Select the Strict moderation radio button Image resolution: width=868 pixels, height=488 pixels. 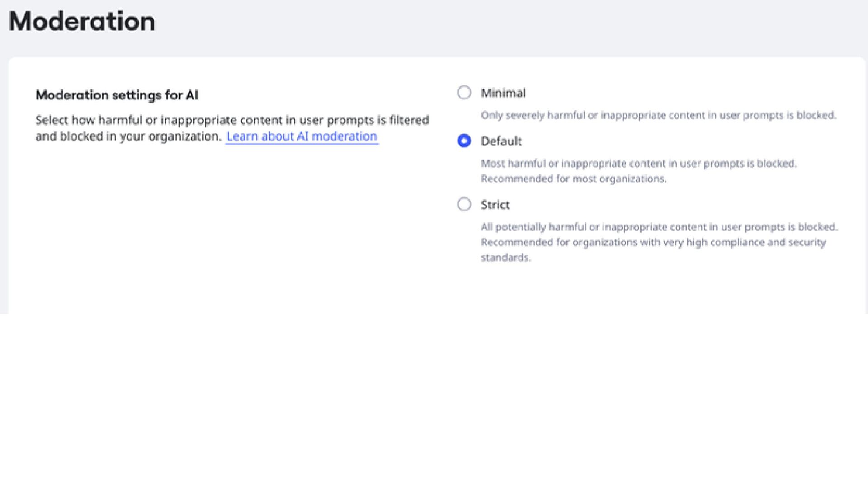(464, 204)
